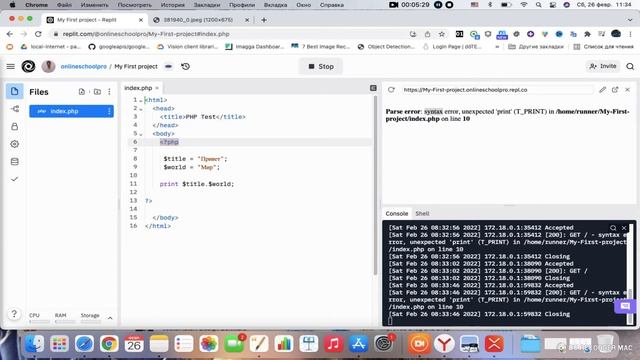Close the index.php editor tab
This screenshot has height=360, width=640.
coord(157,88)
